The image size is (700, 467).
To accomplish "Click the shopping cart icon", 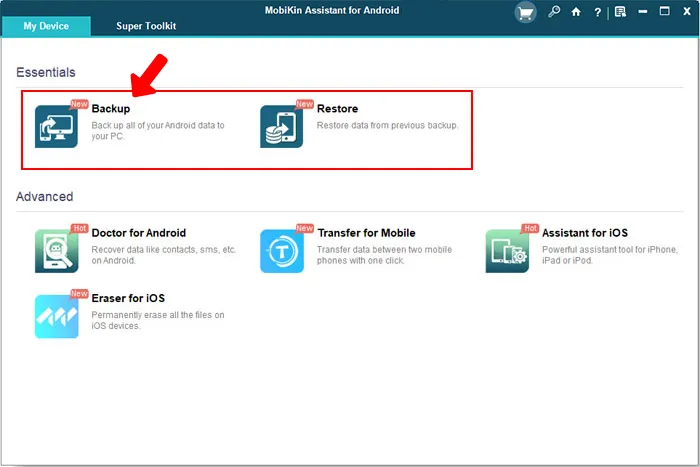I will click(525, 13).
